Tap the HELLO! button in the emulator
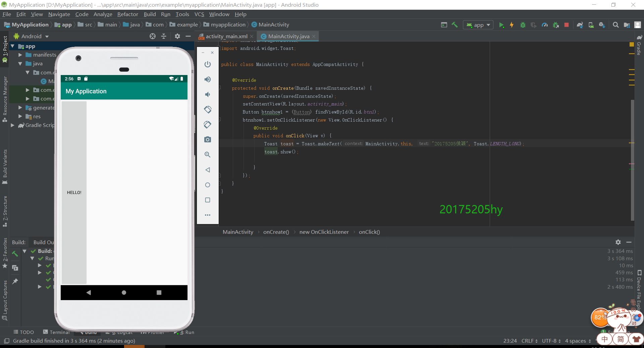 pyautogui.click(x=74, y=193)
